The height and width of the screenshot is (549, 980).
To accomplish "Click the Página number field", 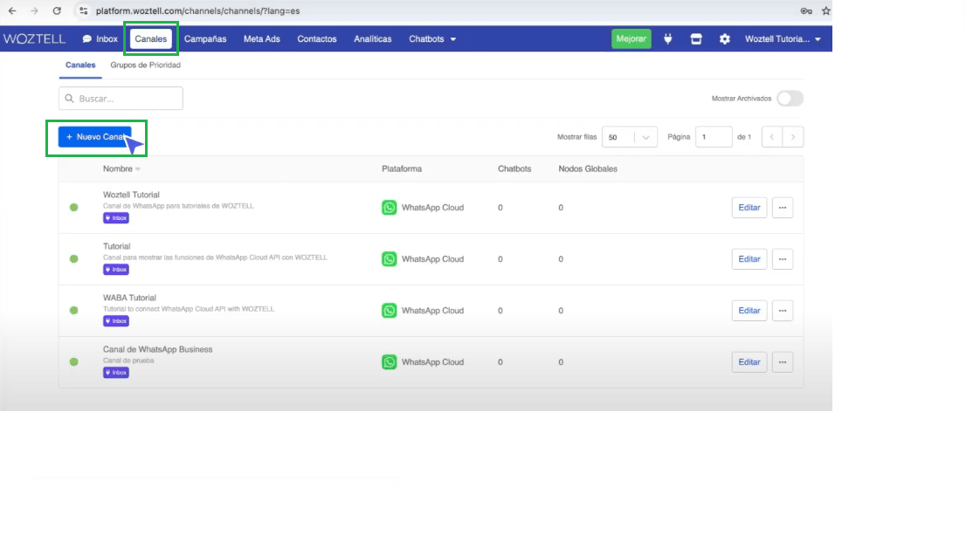I will (714, 137).
